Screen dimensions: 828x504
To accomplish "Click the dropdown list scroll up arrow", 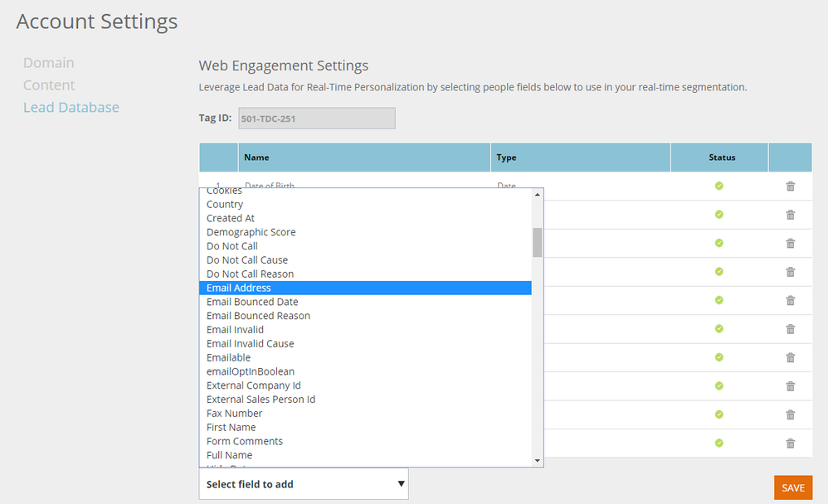I will [x=538, y=195].
